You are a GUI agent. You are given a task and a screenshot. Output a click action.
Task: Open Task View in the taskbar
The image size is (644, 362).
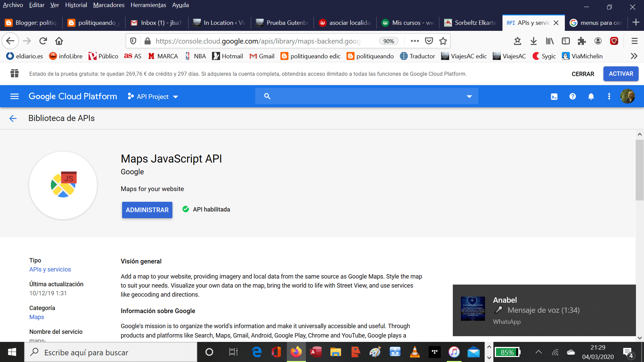click(x=233, y=352)
